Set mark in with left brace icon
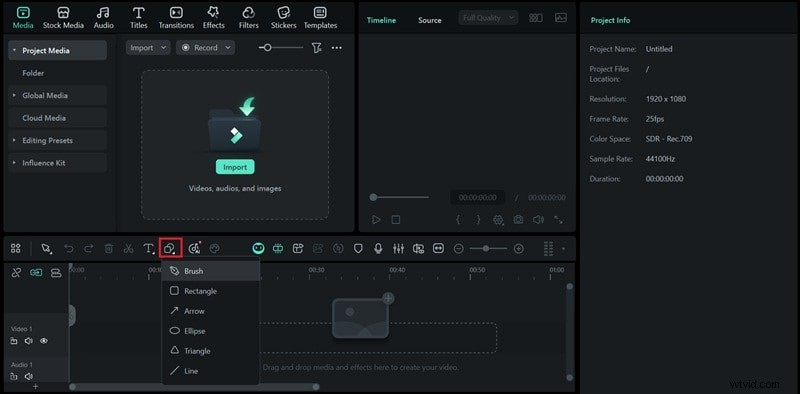The image size is (800, 394). pos(458,219)
